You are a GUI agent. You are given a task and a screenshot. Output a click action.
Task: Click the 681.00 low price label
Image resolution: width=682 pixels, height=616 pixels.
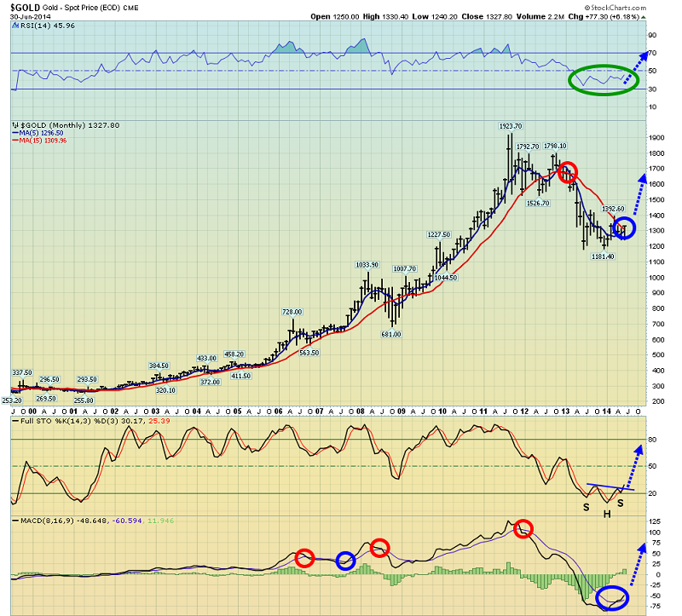(391, 334)
